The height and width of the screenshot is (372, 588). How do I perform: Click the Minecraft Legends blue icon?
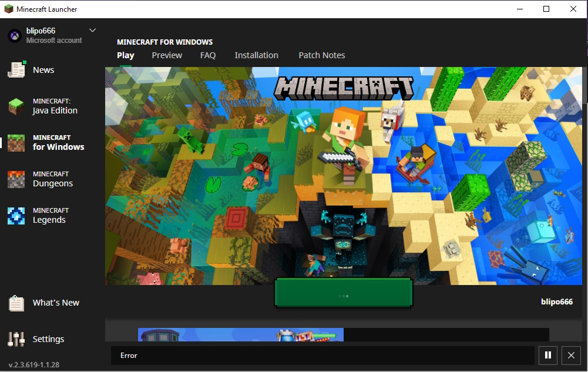(x=16, y=216)
